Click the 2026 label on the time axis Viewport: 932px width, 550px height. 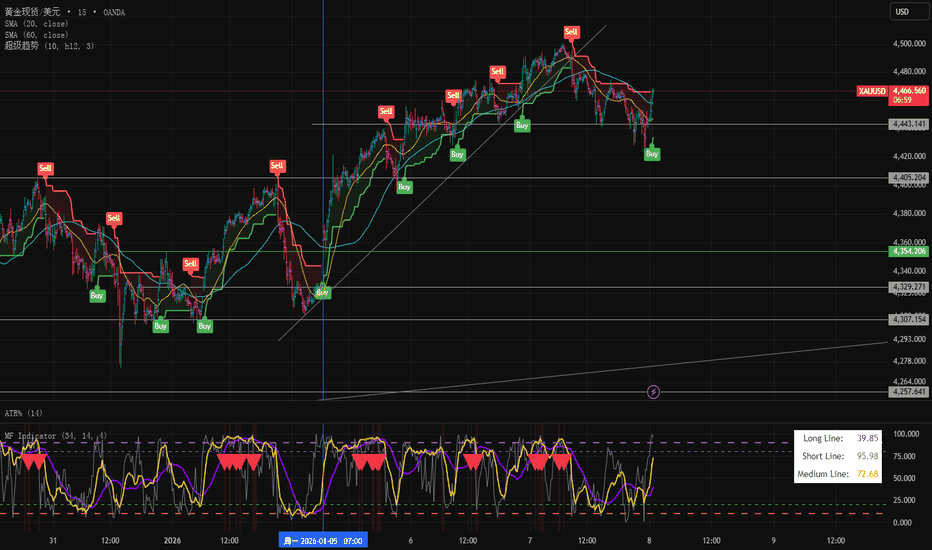[x=173, y=540]
